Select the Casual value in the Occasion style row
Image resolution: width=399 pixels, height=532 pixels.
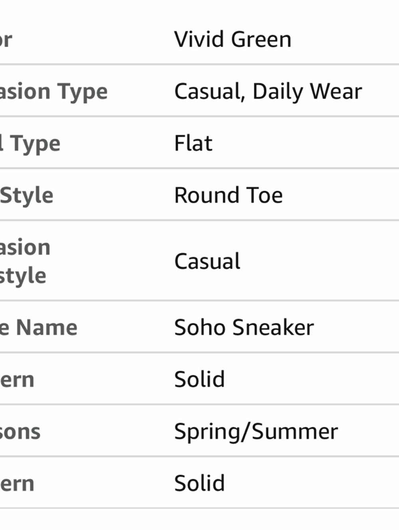207,261
